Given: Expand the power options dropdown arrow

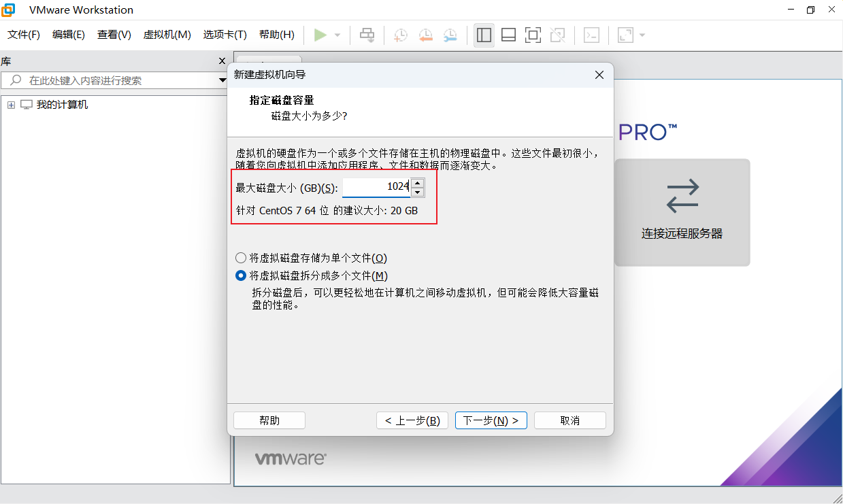Looking at the screenshot, I should [x=337, y=35].
